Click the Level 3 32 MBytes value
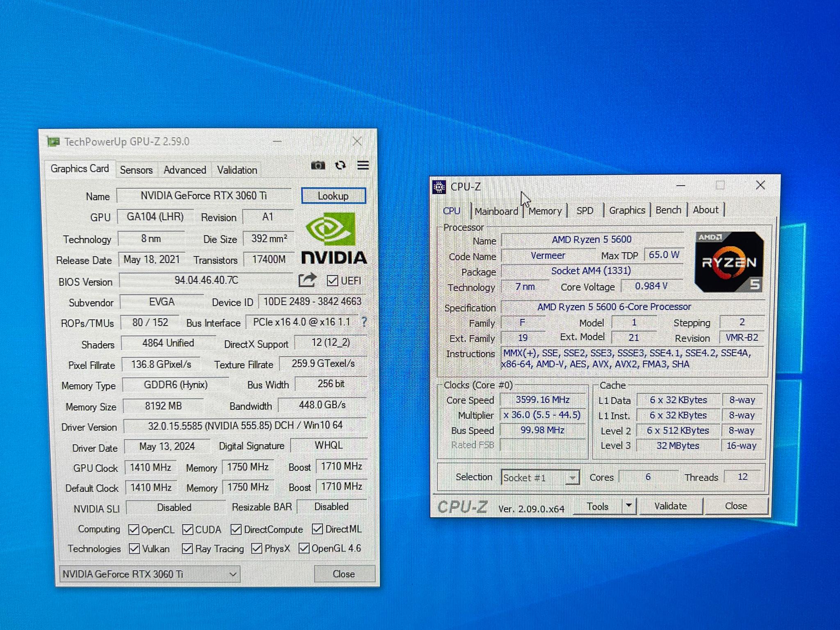This screenshot has width=840, height=630. click(x=678, y=445)
